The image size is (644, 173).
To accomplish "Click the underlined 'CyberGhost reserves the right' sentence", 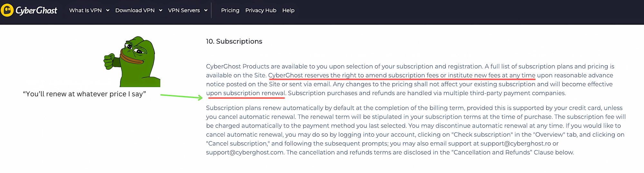I will coord(402,75).
